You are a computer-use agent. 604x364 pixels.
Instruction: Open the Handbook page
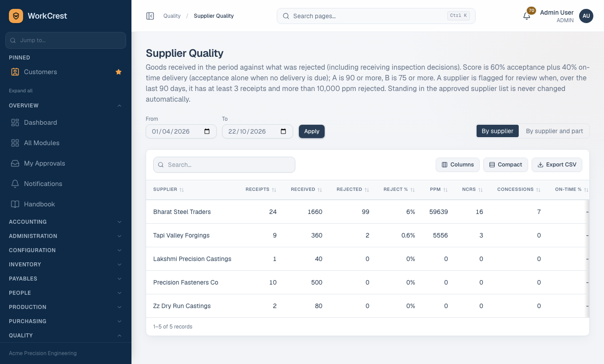(66, 204)
